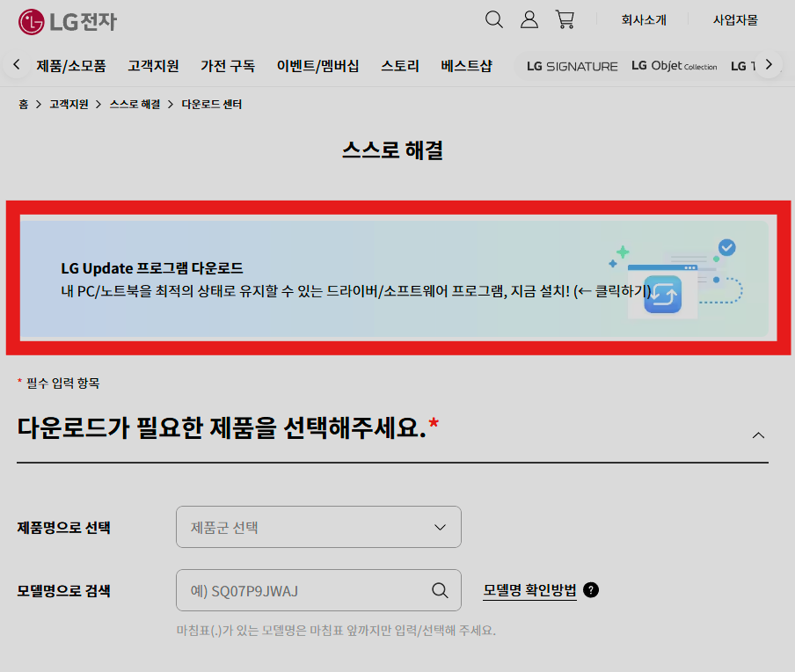795x672 pixels.
Task: Click the LG logo to go home
Action: 66,20
